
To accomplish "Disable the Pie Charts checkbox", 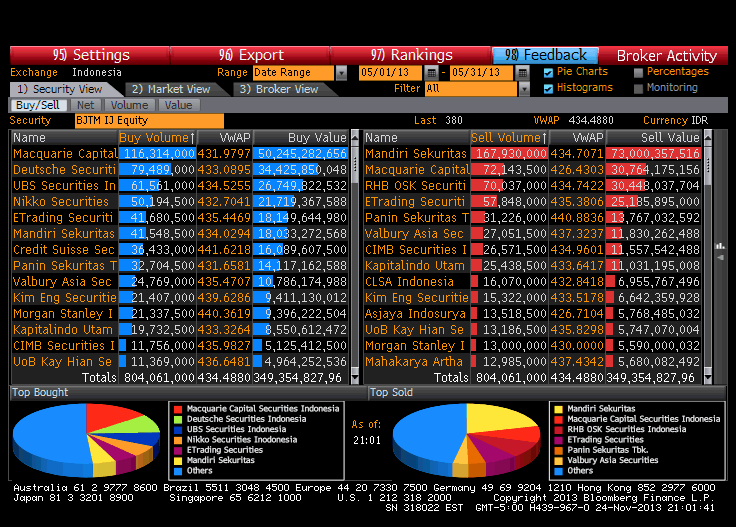I will click(x=548, y=73).
